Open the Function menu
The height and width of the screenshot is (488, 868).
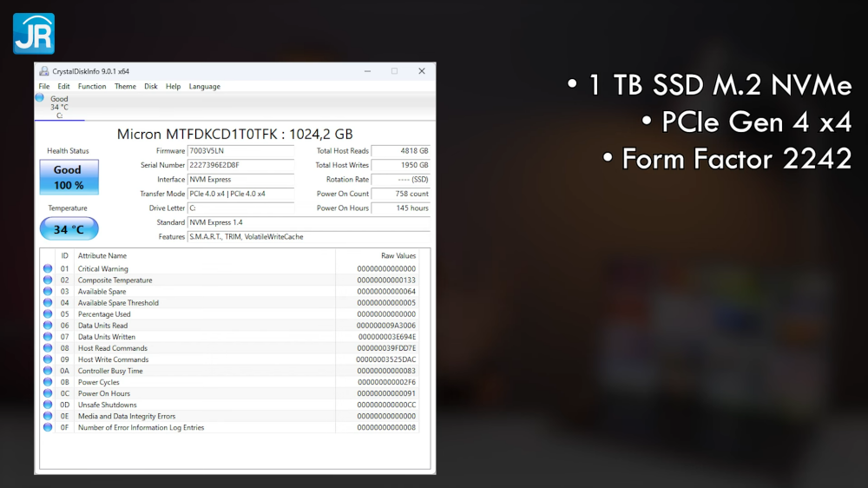pyautogui.click(x=92, y=87)
